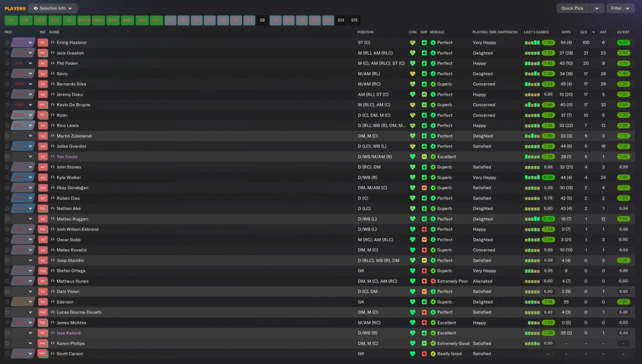Click the Quick Pick button
642x364 pixels.
[x=572, y=8]
